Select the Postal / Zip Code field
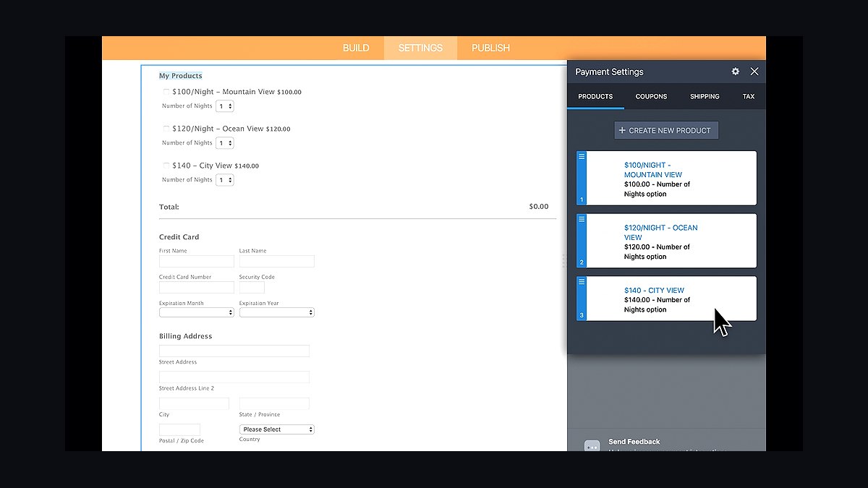The width and height of the screenshot is (868, 488). tap(179, 429)
